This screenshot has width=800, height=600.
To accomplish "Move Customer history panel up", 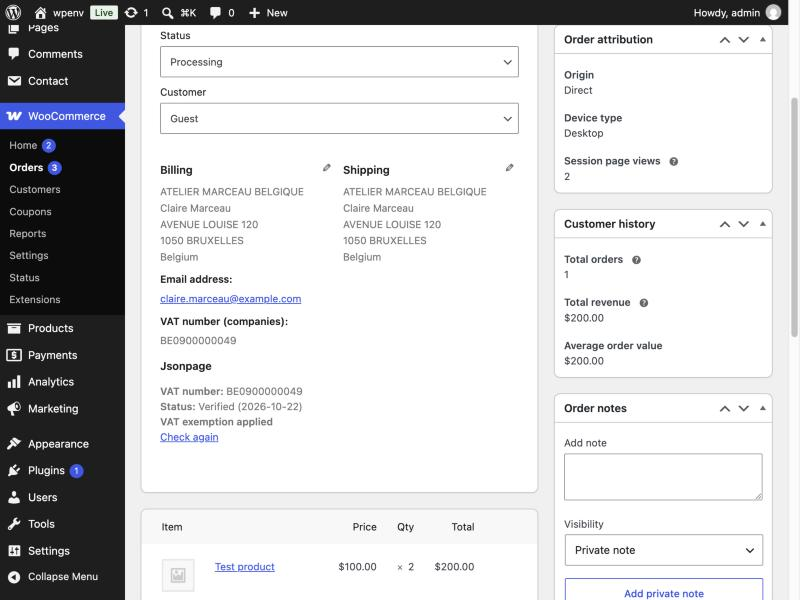I will point(724,224).
